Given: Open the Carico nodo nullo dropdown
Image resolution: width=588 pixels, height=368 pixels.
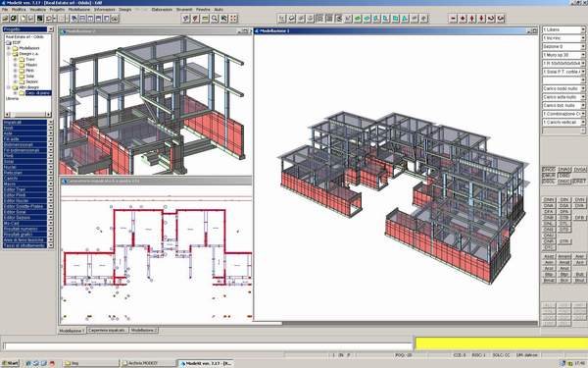Looking at the screenshot, I should coord(583,88).
